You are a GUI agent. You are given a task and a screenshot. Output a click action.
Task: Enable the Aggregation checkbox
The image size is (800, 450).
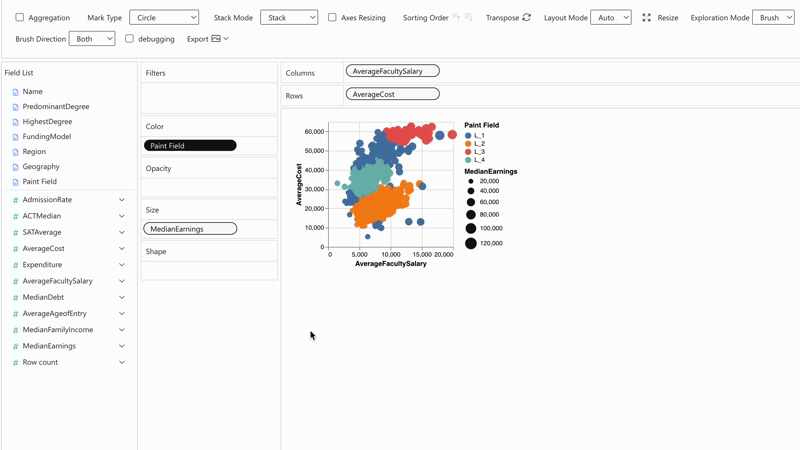coord(20,18)
